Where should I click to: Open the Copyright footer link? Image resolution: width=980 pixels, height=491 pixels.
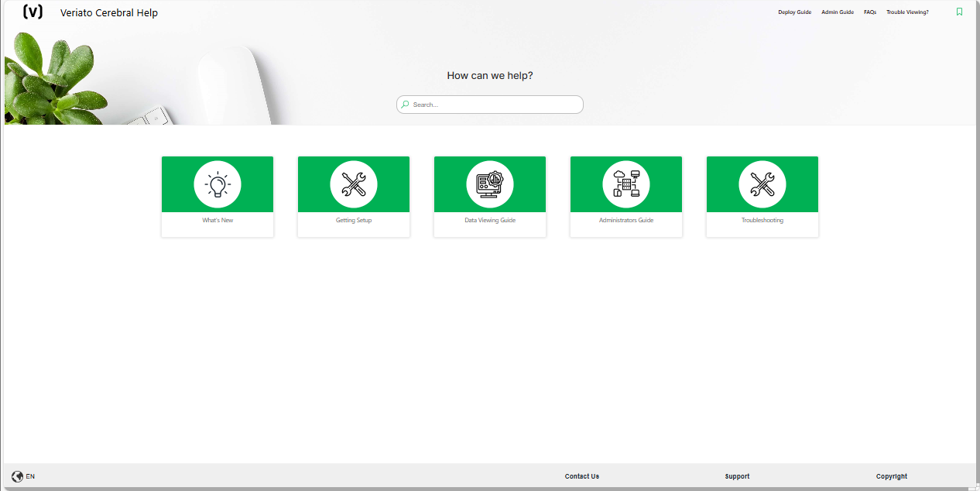point(892,476)
